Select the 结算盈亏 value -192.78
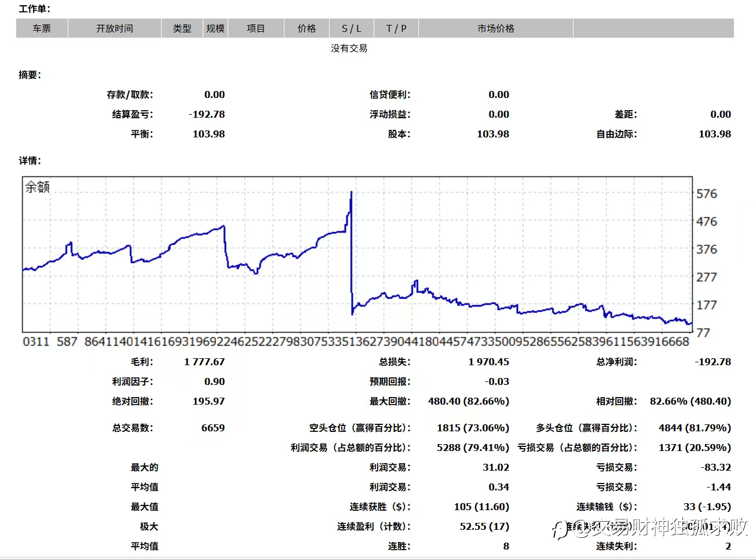The width and height of the screenshot is (756, 560). 207,114
